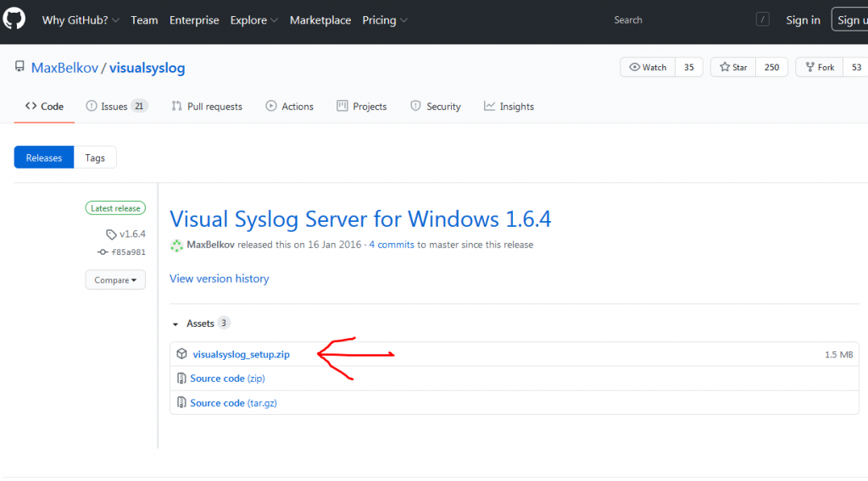Click the Issues count badge 21

tap(139, 106)
